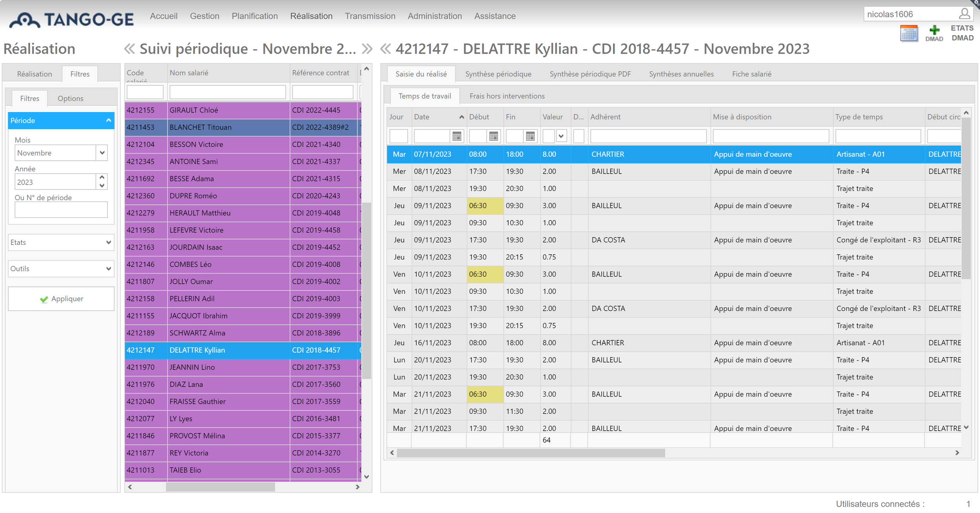The image size is (980, 513).
Task: Open the Synthèse périodique PDF tab
Action: (590, 74)
